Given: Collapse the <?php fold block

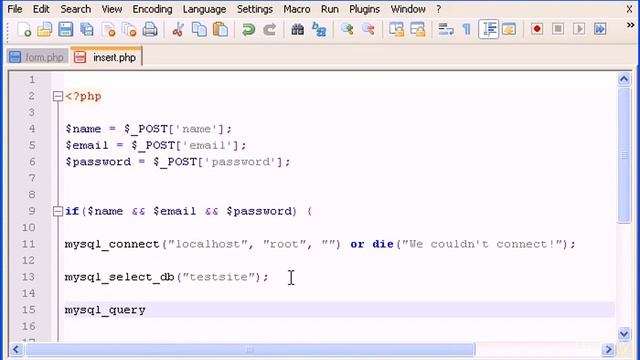Looking at the screenshot, I should pos(58,96).
